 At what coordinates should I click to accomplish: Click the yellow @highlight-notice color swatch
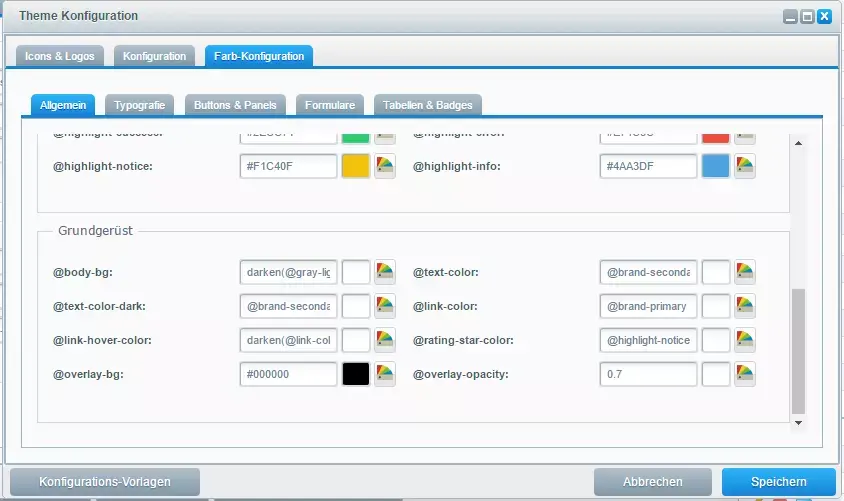[x=356, y=166]
